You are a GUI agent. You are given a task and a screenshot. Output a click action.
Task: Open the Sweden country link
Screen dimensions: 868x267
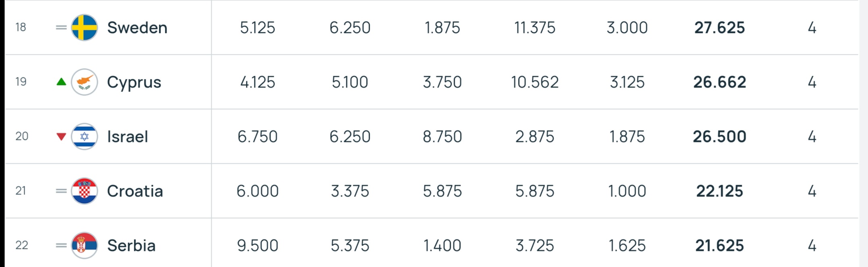(x=137, y=27)
